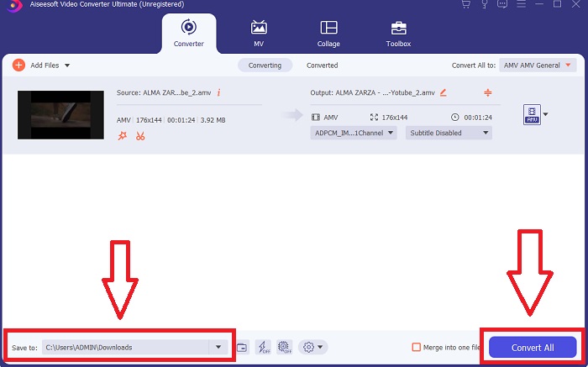Show the Converted list
The height and width of the screenshot is (367, 588).
click(322, 66)
